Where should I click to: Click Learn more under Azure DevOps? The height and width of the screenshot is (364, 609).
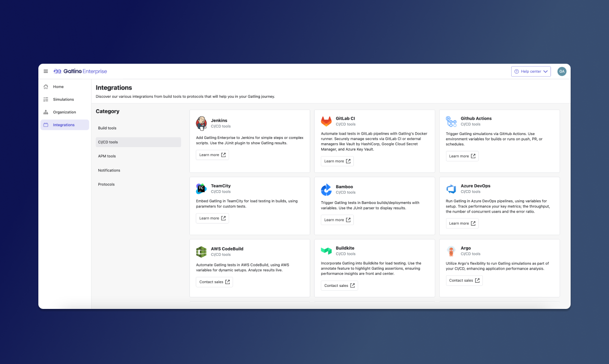[462, 223]
